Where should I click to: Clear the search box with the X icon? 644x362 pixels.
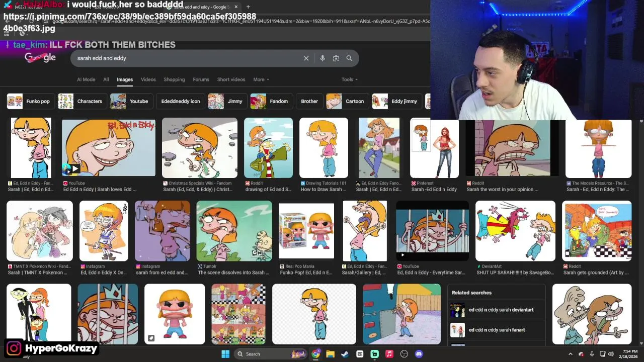point(306,58)
